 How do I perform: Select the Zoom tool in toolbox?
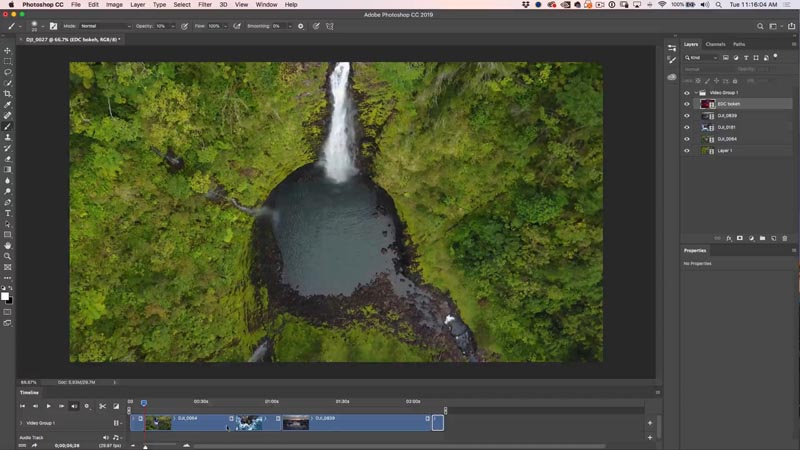tap(8, 256)
